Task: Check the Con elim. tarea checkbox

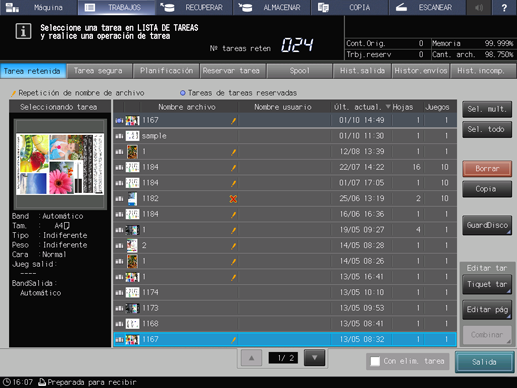Action: tap(375, 361)
